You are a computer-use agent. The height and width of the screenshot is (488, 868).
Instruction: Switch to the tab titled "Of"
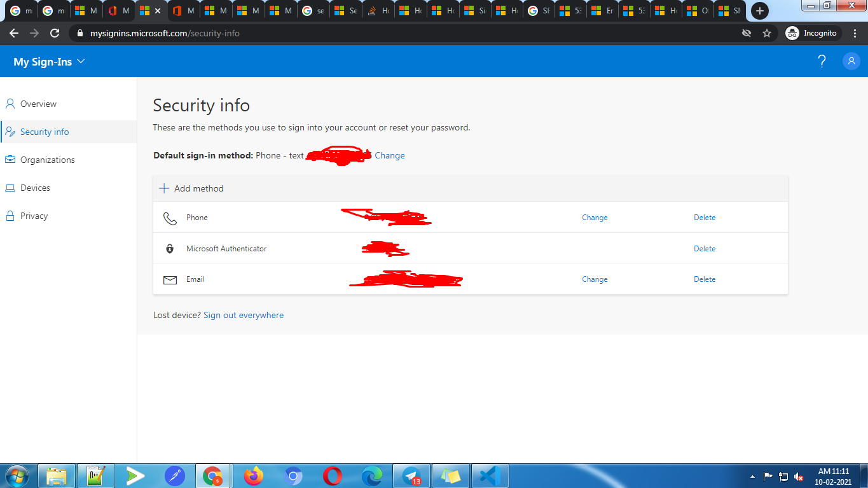click(x=697, y=11)
